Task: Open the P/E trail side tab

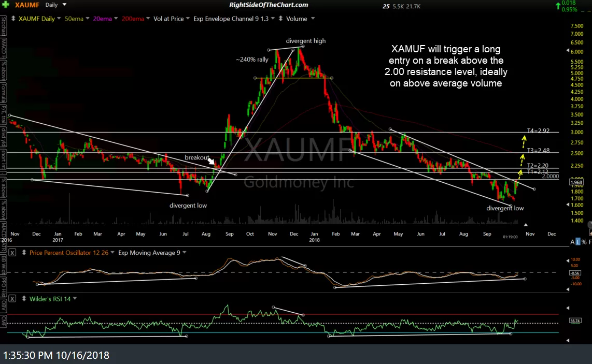Action: point(4,114)
